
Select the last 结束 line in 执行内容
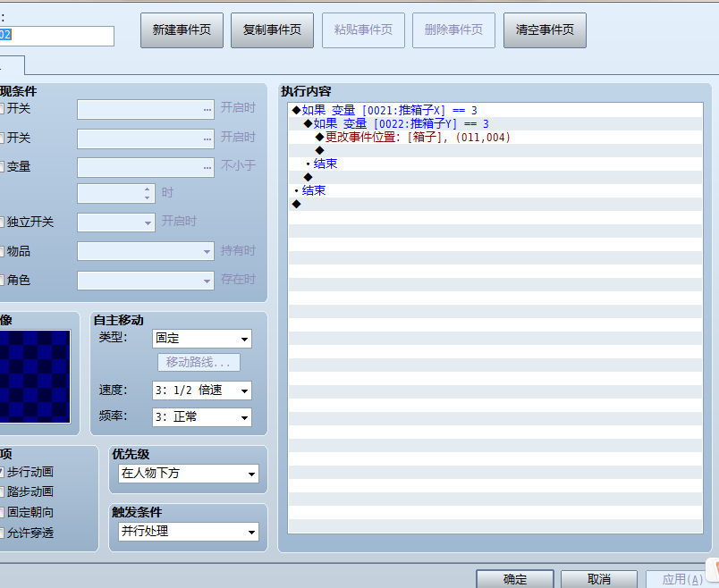495,190
